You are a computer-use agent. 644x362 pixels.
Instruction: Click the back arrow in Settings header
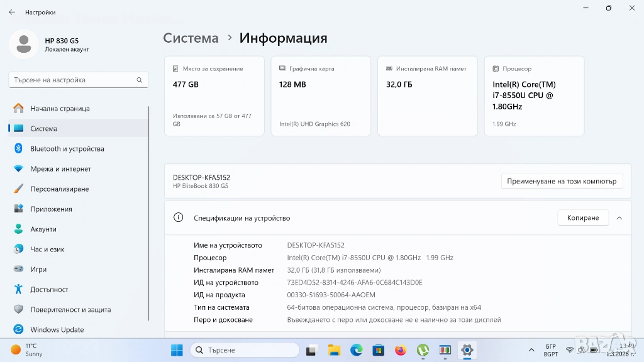point(12,12)
